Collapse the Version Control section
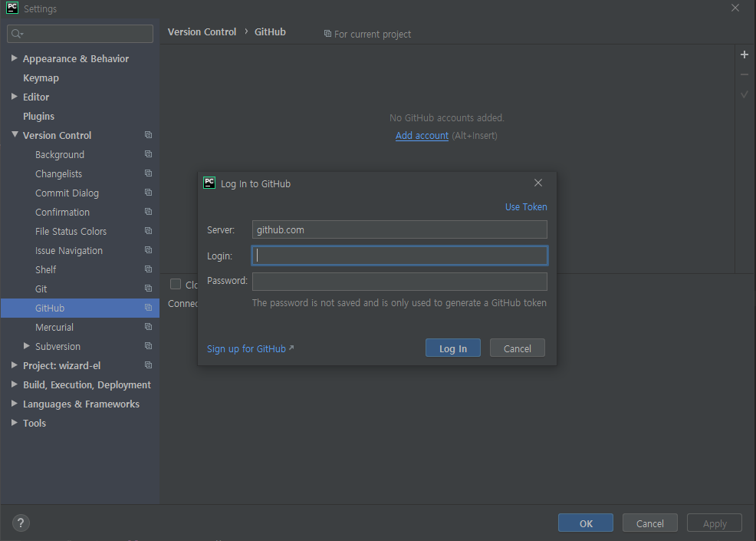This screenshot has width=756, height=541. pyautogui.click(x=15, y=134)
